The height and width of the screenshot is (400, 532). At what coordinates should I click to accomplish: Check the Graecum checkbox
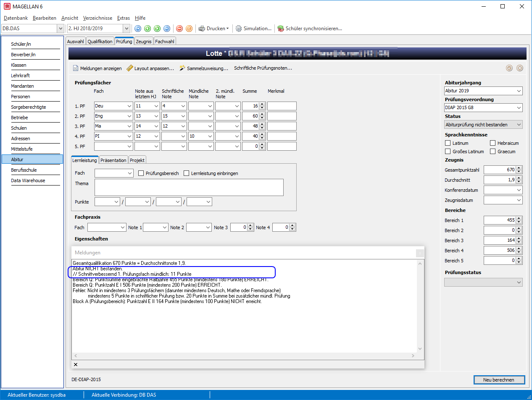(493, 152)
